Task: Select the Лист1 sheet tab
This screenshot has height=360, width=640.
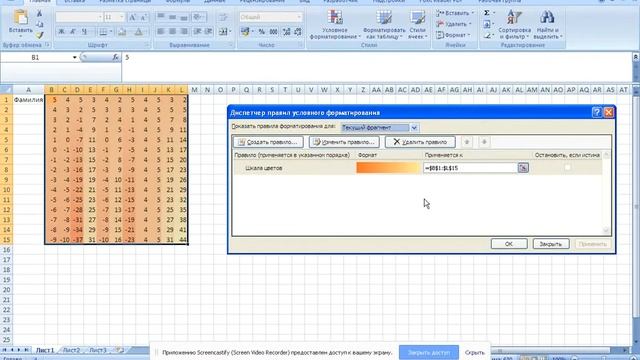Action: [x=44, y=350]
